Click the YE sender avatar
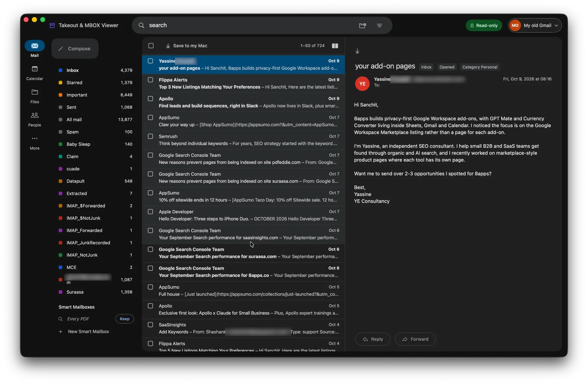This screenshot has width=588, height=384. [363, 84]
